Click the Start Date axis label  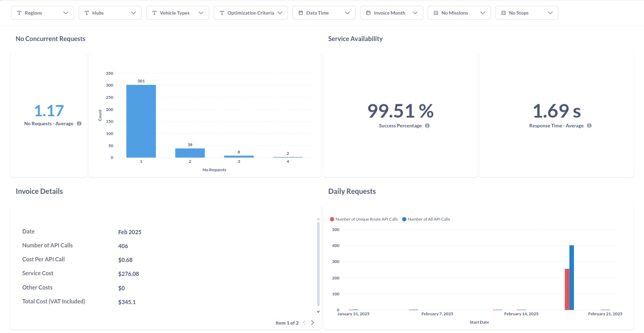pyautogui.click(x=479, y=322)
